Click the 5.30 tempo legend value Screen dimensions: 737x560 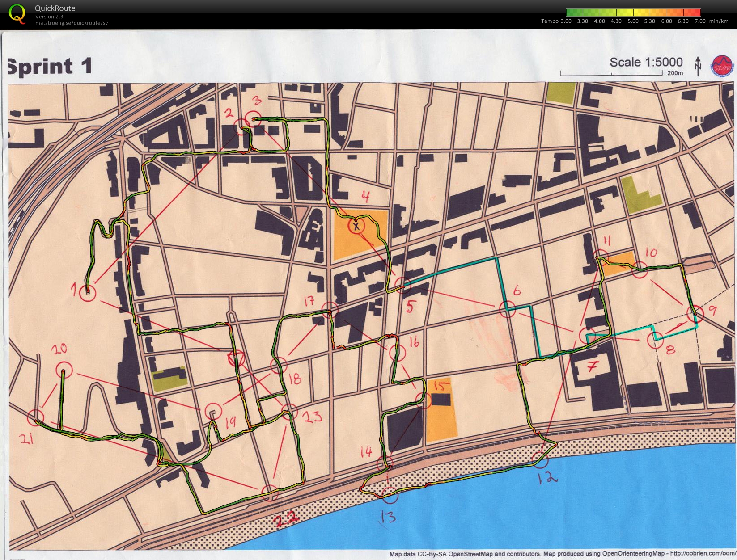coord(650,21)
